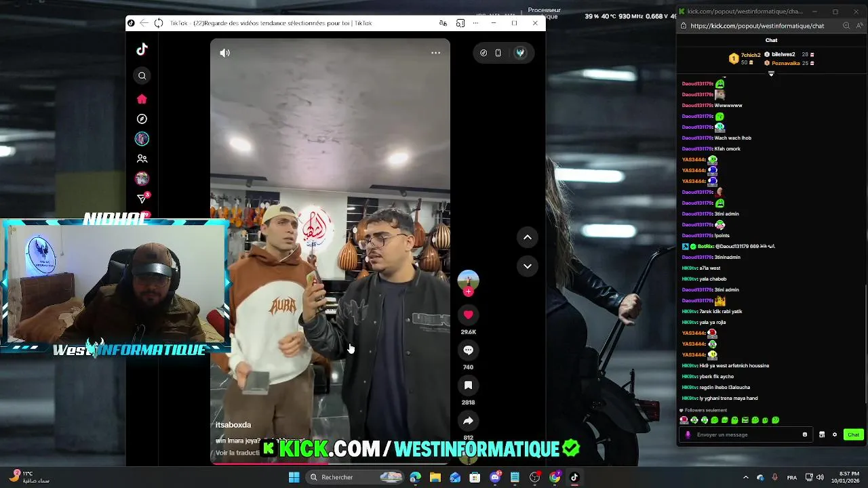This screenshot has width=868, height=488.
Task: Click the TikTok coin icon top right
Action: [x=484, y=53]
